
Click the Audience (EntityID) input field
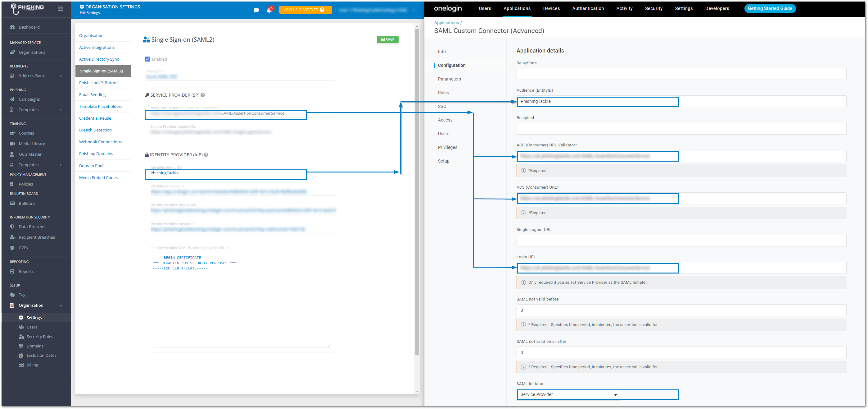[x=681, y=101]
